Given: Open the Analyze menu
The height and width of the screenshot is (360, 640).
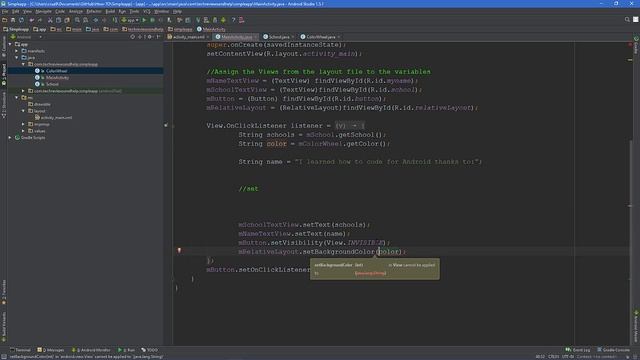Looking at the screenshot, I should (x=76, y=11).
